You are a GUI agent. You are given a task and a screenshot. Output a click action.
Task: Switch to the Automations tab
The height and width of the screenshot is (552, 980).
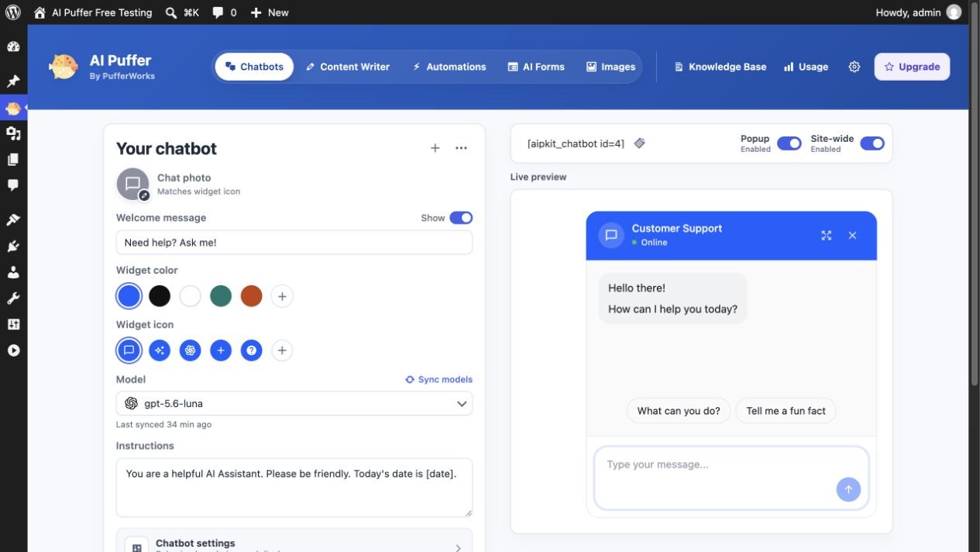pos(449,67)
